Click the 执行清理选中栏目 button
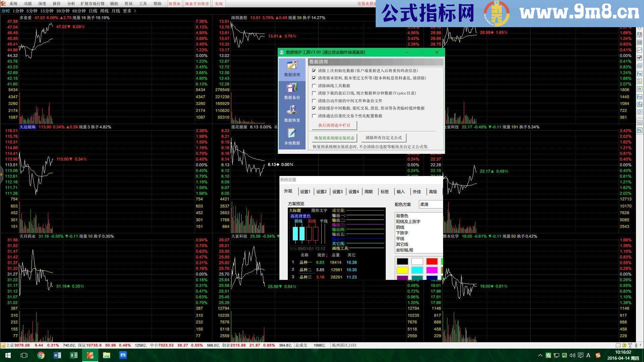 tap(334, 125)
